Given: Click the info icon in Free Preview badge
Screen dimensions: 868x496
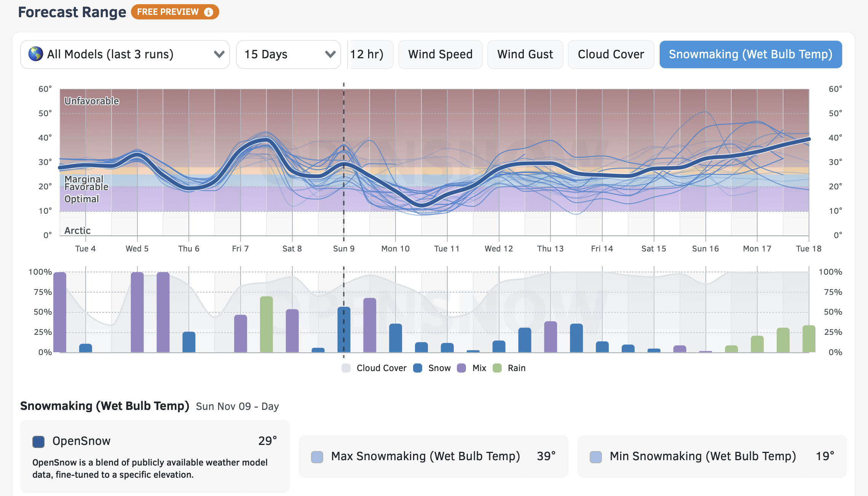Looking at the screenshot, I should pos(208,12).
